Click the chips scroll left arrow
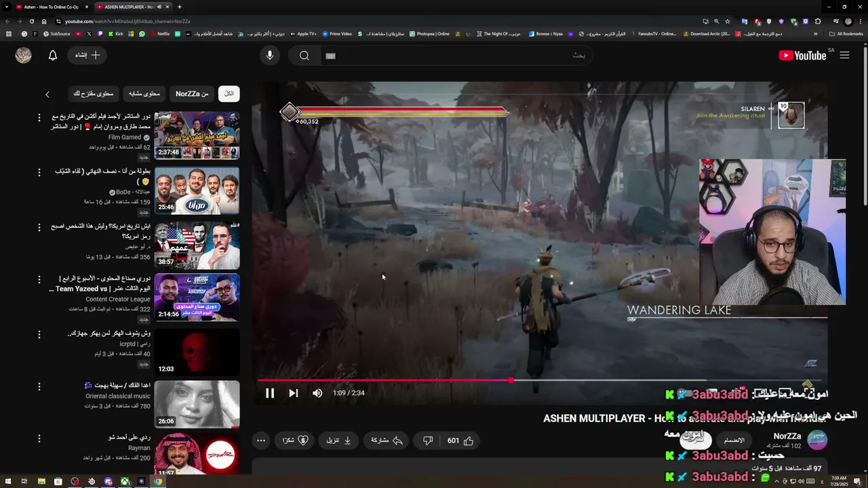This screenshot has width=868, height=488. [x=47, y=94]
